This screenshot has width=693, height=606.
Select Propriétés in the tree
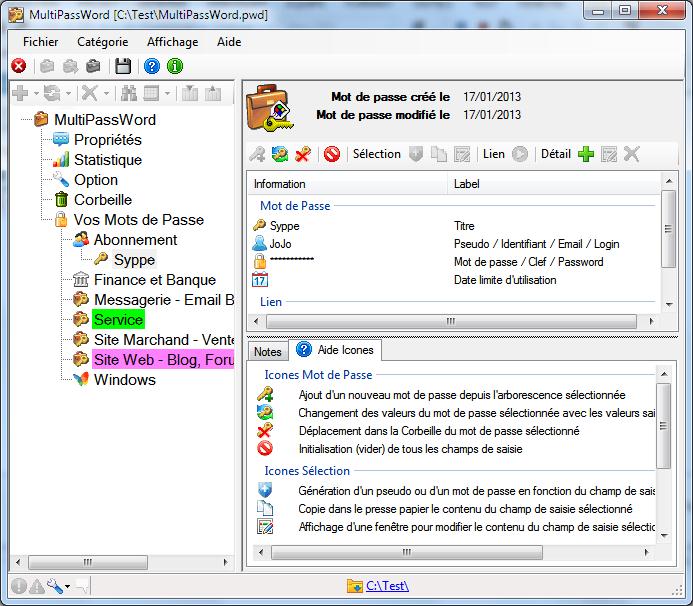(107, 140)
